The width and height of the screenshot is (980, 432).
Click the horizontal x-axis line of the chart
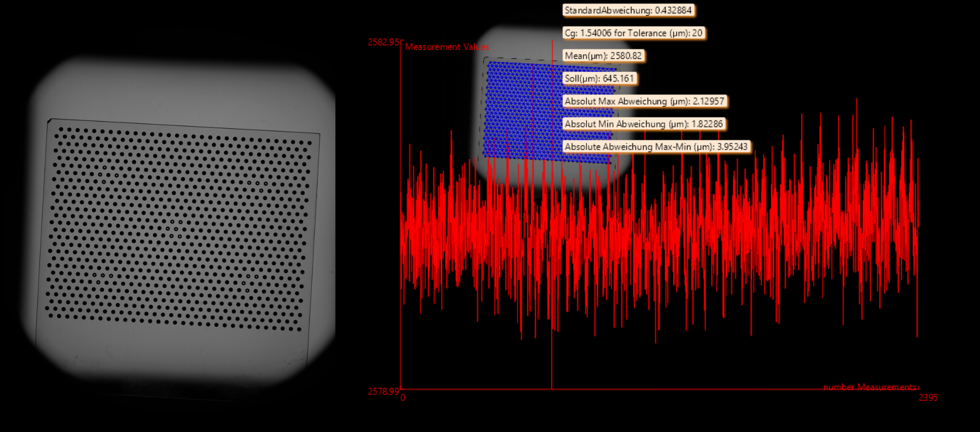point(664,389)
